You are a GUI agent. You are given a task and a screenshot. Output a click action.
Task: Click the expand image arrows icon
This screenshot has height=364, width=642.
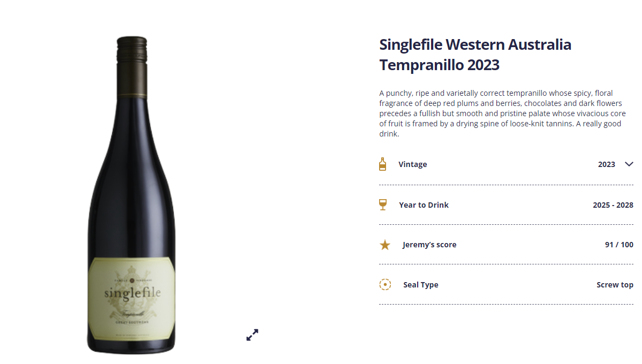(x=252, y=335)
